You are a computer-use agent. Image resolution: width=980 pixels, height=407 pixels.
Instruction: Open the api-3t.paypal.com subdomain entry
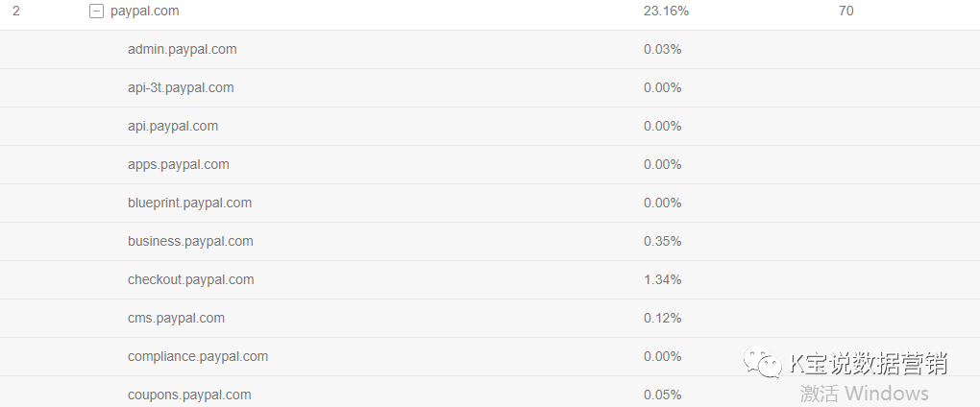tap(181, 87)
